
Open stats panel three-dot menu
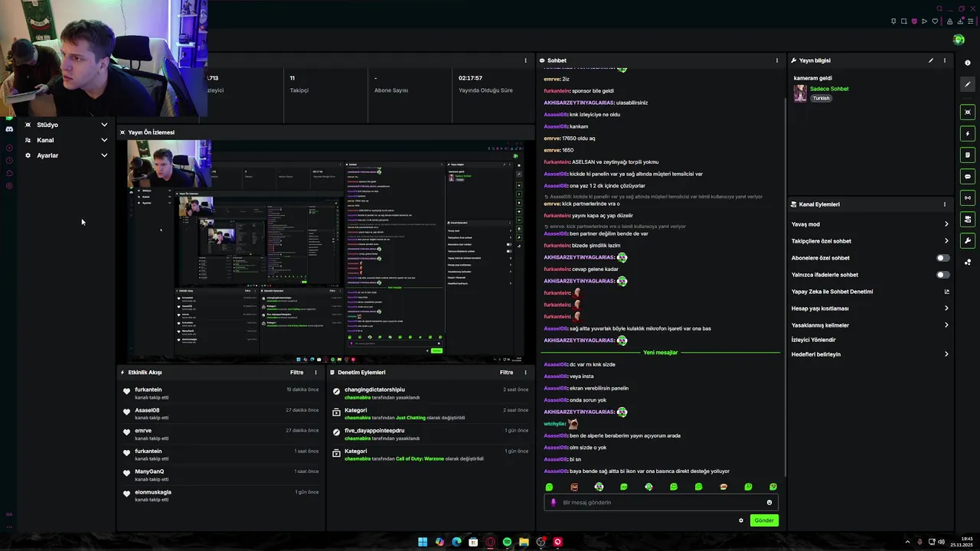pos(525,60)
